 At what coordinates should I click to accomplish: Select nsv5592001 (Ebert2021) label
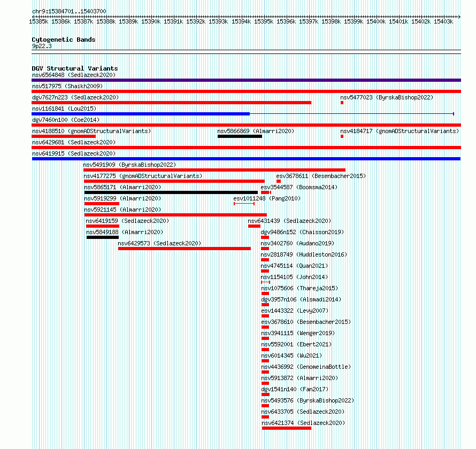point(296,344)
